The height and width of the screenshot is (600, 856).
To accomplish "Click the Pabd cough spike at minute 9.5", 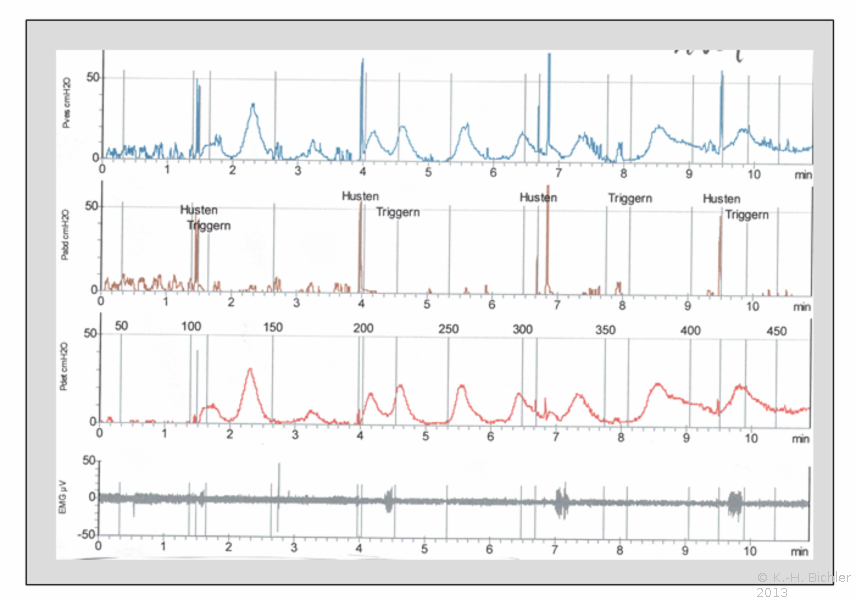I will [720, 250].
